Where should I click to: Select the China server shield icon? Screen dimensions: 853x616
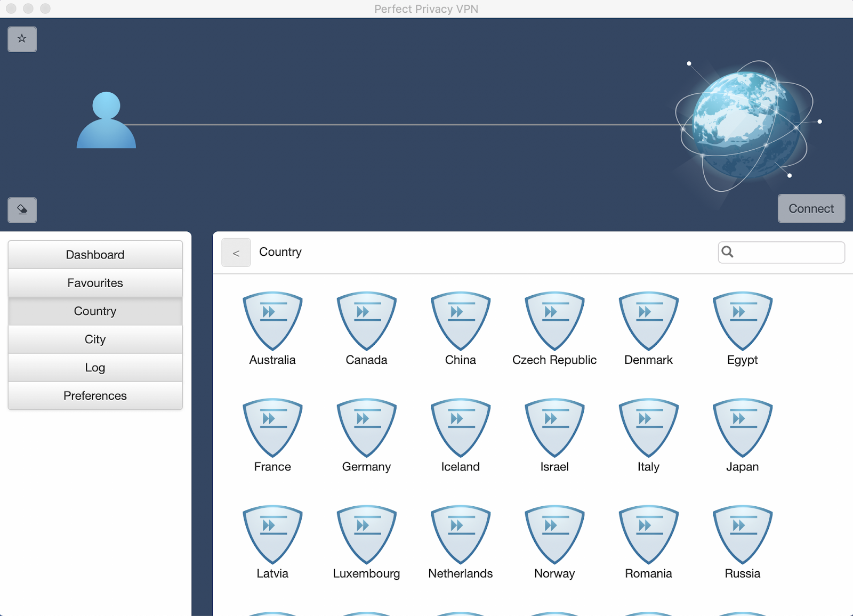461,321
